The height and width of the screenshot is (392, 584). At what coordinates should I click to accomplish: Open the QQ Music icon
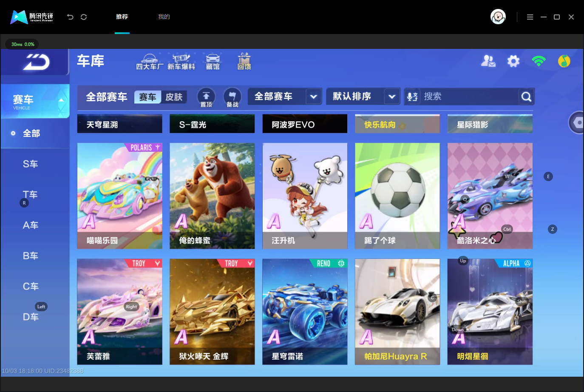pos(564,61)
